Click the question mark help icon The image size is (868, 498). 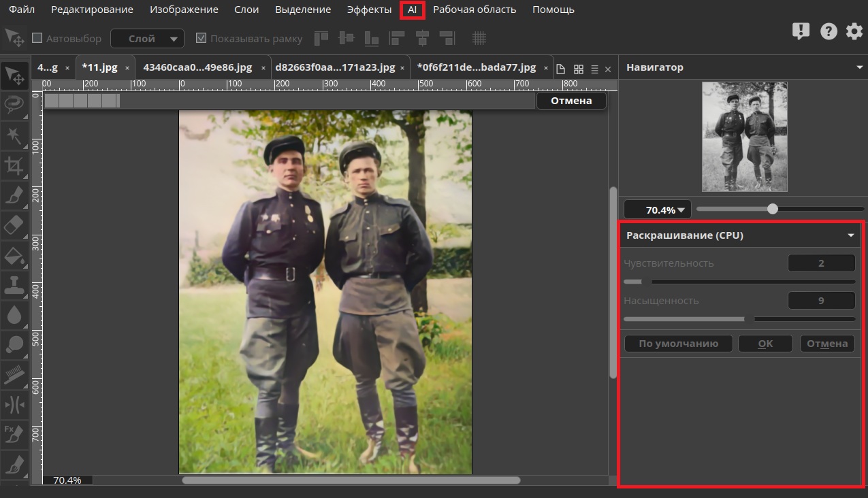(x=828, y=31)
